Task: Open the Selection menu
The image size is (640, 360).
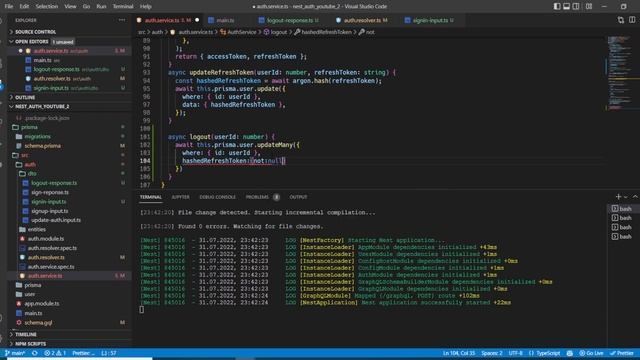Action: click(x=47, y=7)
